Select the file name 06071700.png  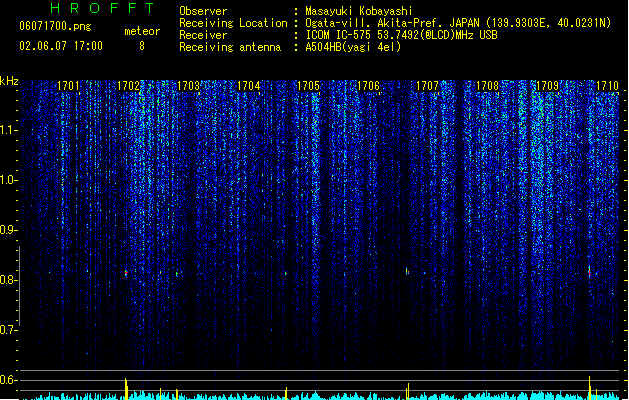point(55,26)
